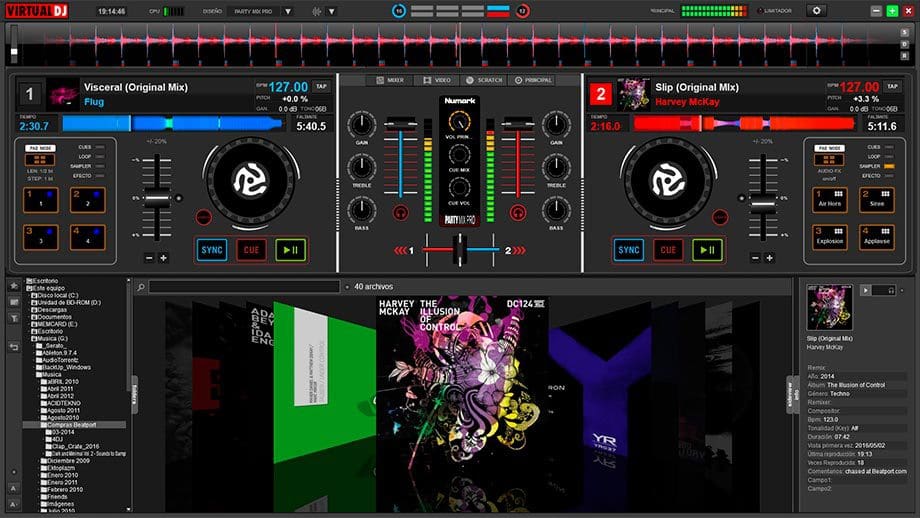Open the Diseño layout dropdown arrow

click(288, 11)
